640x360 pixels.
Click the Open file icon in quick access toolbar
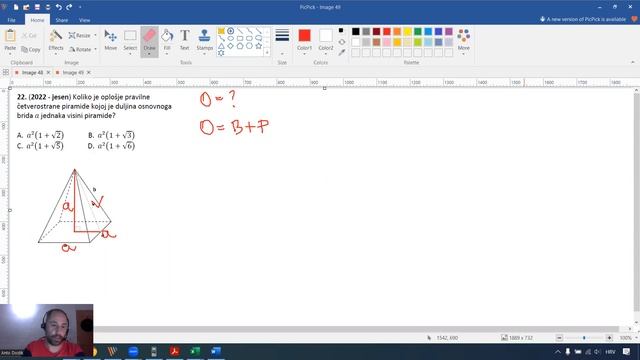(26, 7)
